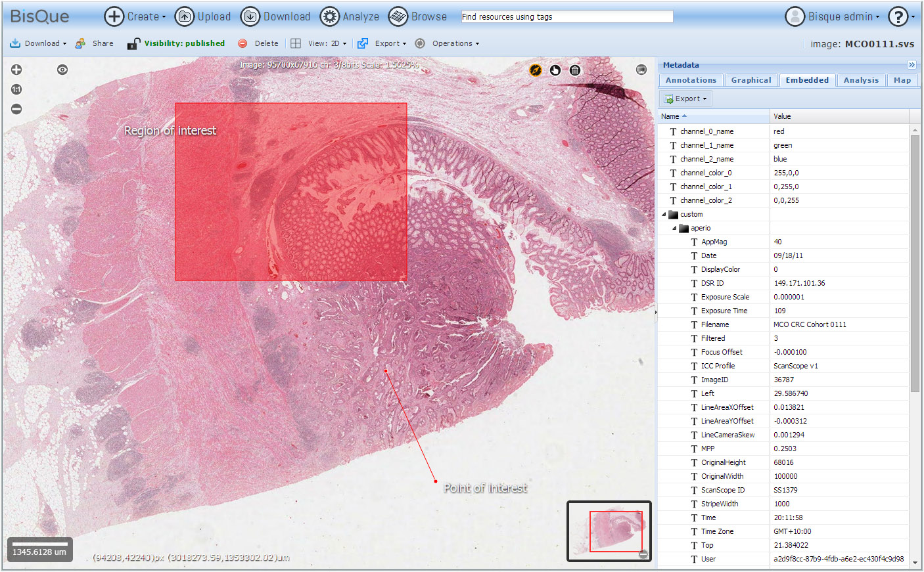
Task: Activate the orange navigate compass tool
Action: (536, 70)
